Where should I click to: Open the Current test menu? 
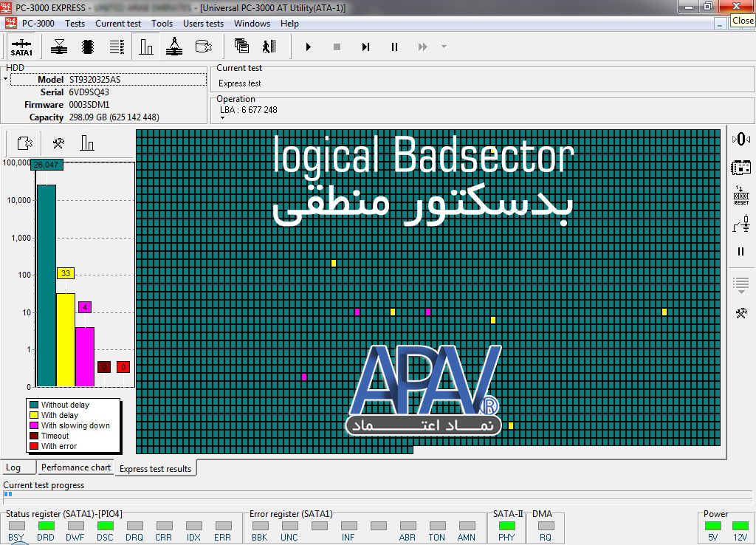point(118,23)
